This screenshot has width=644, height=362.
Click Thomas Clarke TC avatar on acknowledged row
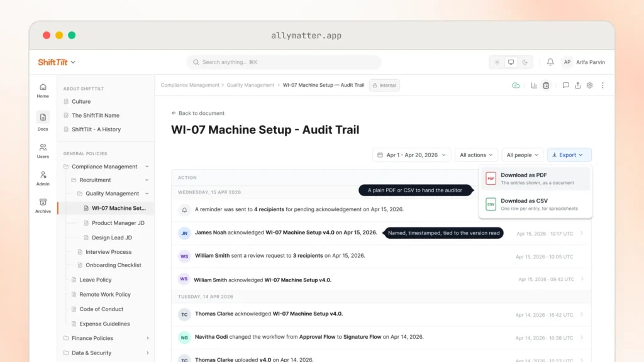pyautogui.click(x=184, y=314)
